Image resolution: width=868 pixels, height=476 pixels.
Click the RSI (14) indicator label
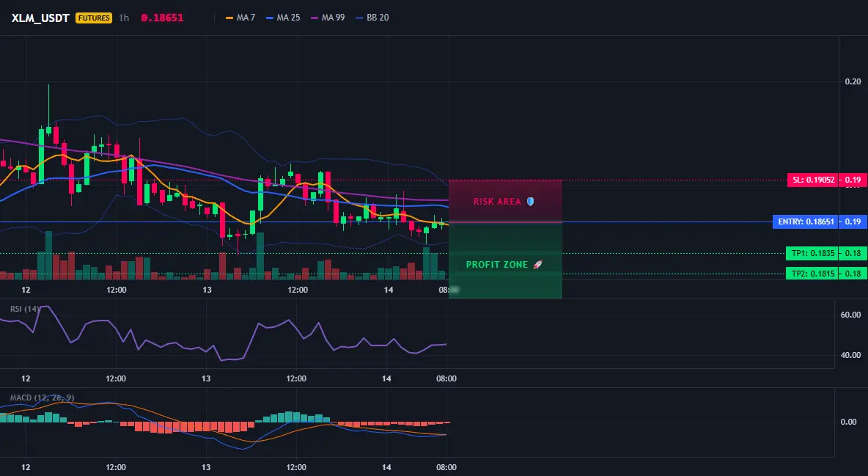tap(24, 309)
